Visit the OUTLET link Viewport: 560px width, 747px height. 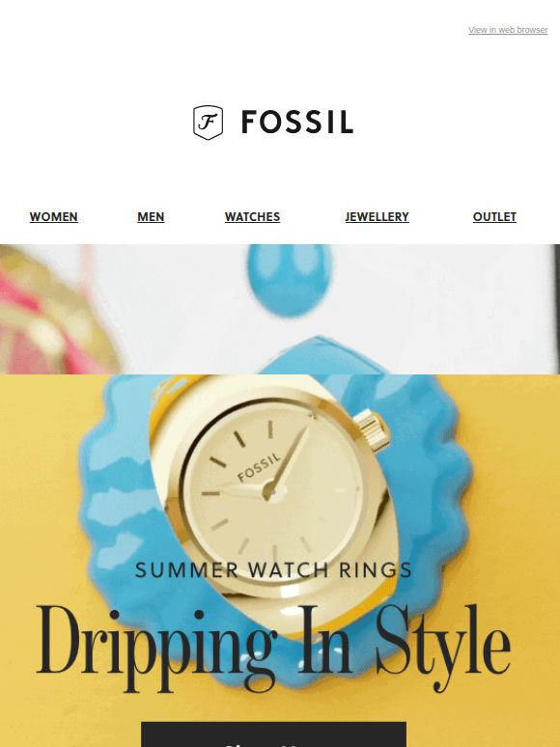tap(494, 217)
